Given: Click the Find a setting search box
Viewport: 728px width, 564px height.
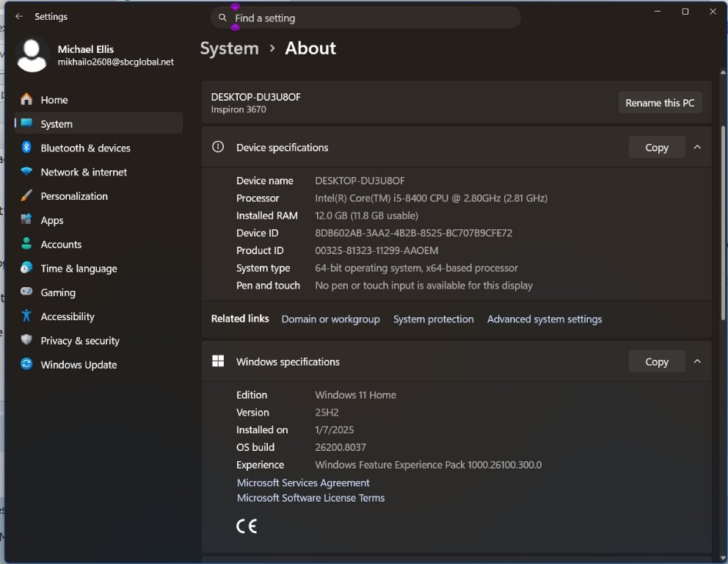Looking at the screenshot, I should pyautogui.click(x=365, y=18).
